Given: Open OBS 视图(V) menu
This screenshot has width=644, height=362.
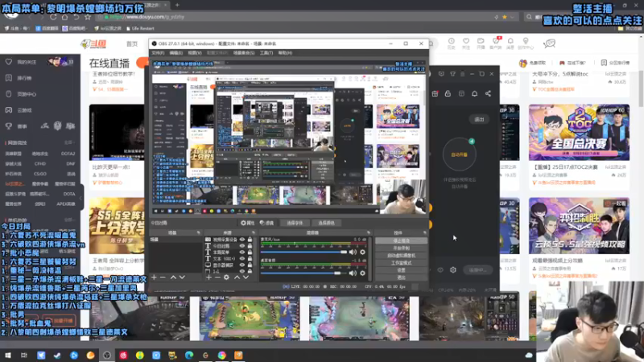Looking at the screenshot, I should [195, 53].
